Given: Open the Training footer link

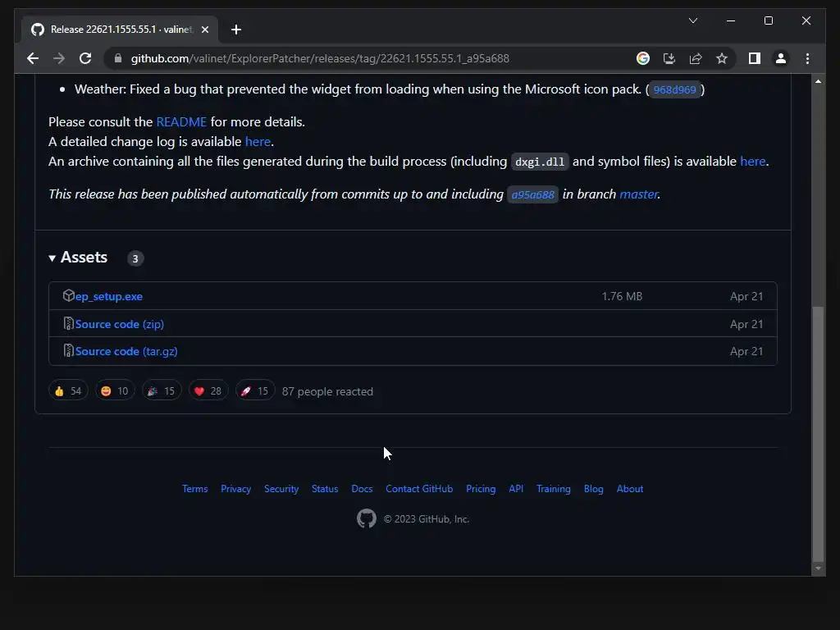Looking at the screenshot, I should (x=554, y=489).
